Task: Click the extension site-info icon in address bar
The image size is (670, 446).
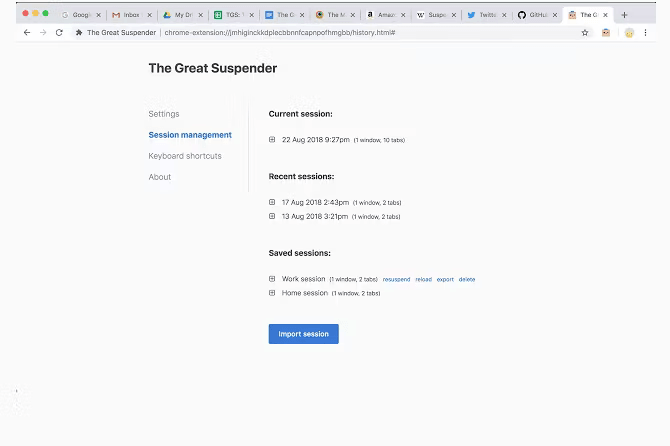Action: (79, 32)
